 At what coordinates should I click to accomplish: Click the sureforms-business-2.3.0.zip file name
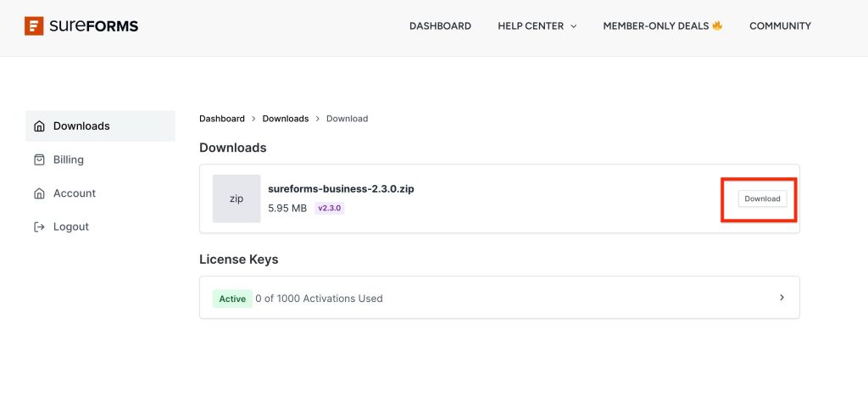point(341,189)
